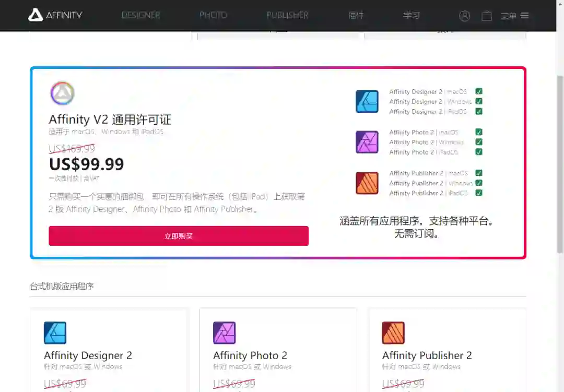Click the Affinity Photo 2 Windows checkmark
Viewport: 564px width, 392px height.
point(479,142)
